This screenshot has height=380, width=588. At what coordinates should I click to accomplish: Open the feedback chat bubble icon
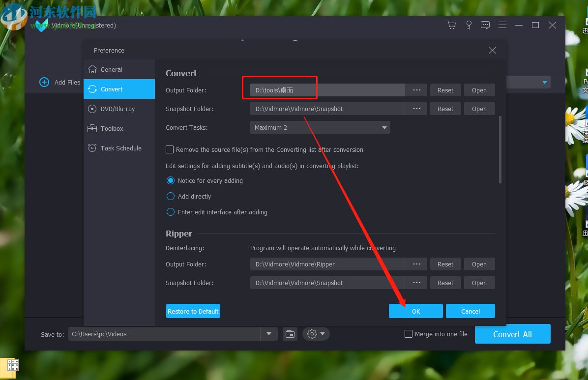485,25
